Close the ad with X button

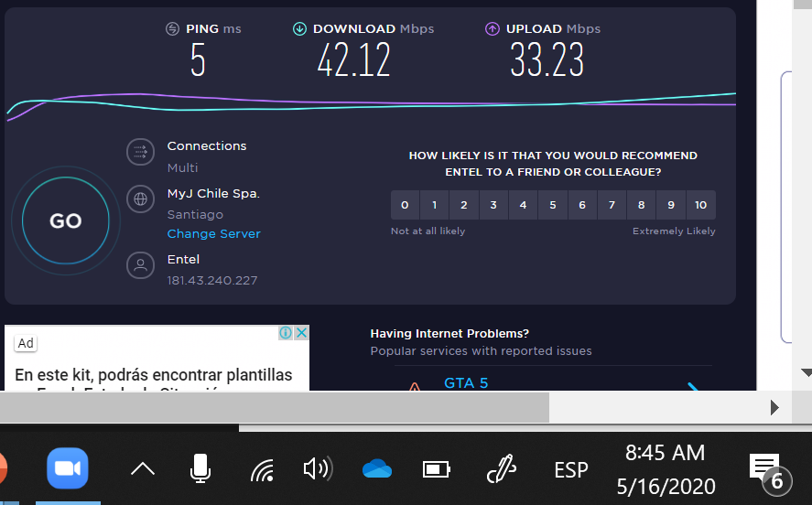tap(301, 333)
